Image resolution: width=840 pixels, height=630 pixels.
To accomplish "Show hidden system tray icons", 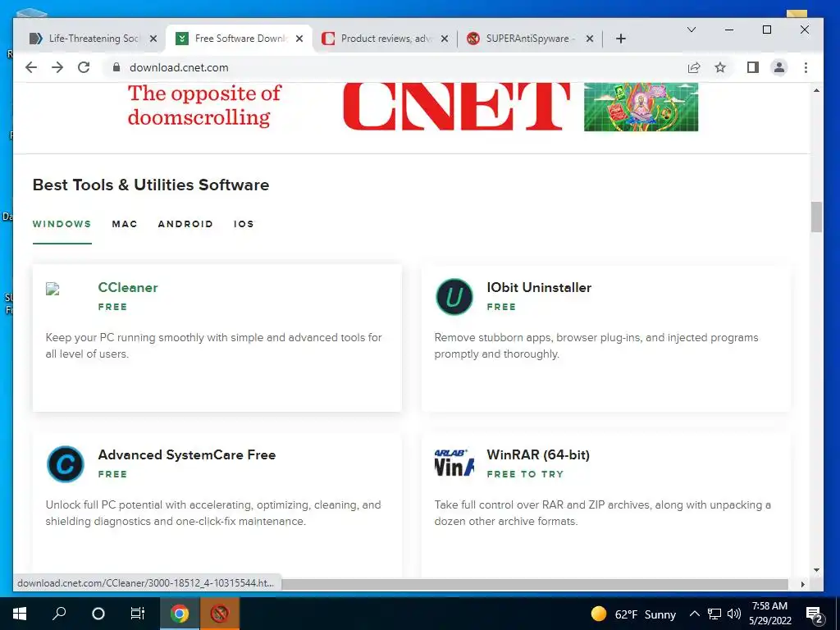I will 694,614.
